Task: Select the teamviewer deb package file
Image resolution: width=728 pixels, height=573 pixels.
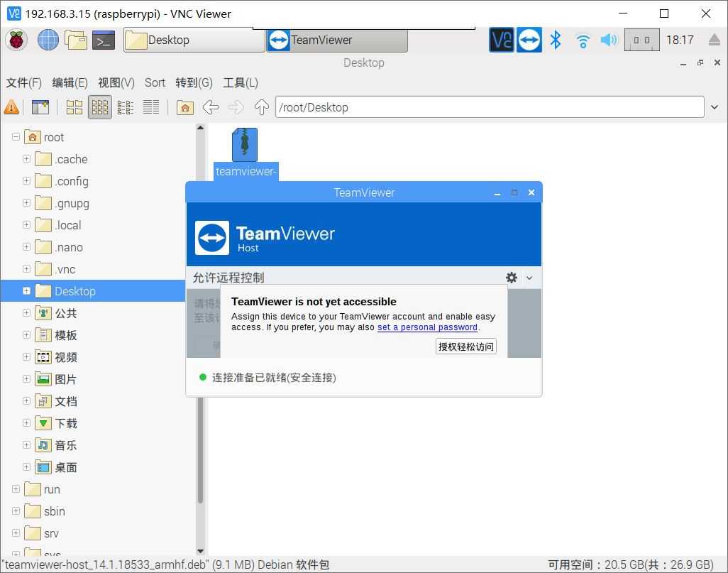Action: pyautogui.click(x=246, y=153)
